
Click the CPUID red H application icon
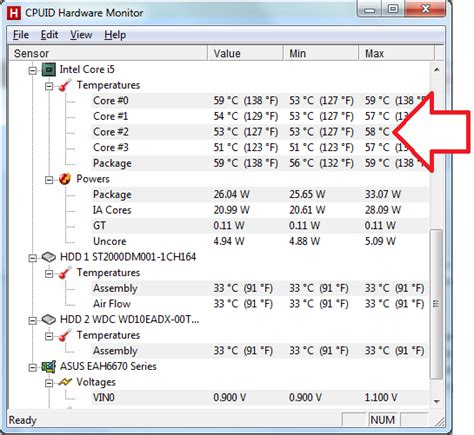[14, 13]
